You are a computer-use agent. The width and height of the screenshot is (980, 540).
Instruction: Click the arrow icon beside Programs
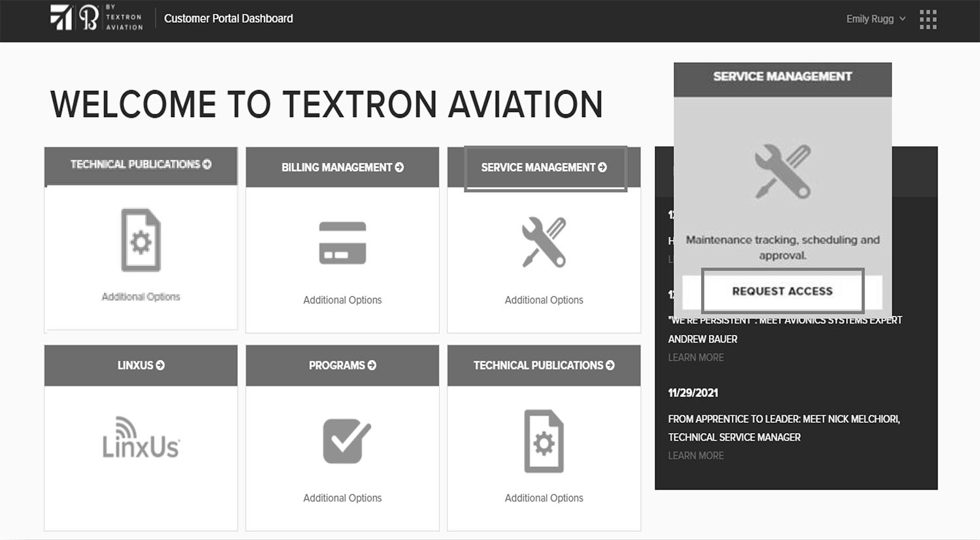click(x=372, y=365)
